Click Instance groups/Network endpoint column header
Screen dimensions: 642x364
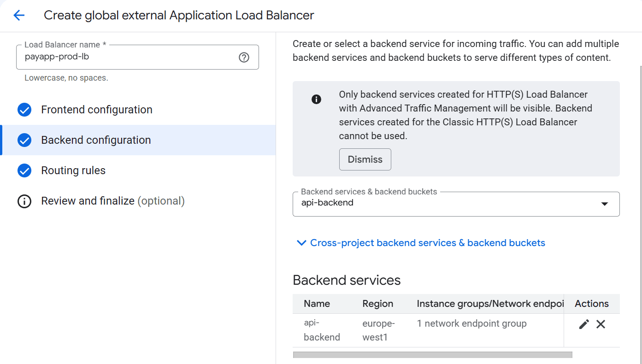(x=490, y=304)
